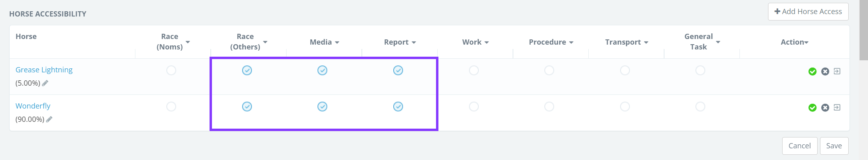The height and width of the screenshot is (160, 868).
Task: Click exit arrow icon in Wonderfly row
Action: [837, 107]
